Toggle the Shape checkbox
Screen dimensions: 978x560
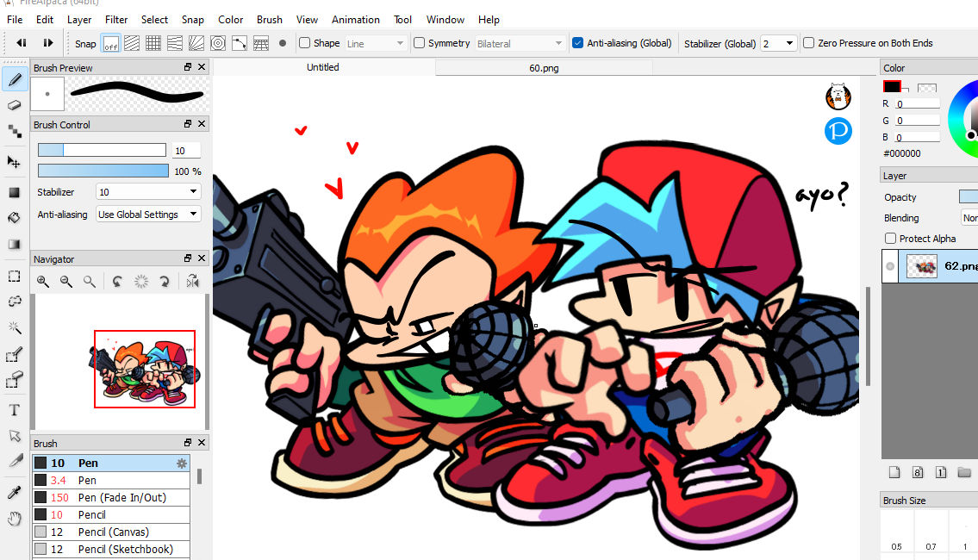(305, 43)
